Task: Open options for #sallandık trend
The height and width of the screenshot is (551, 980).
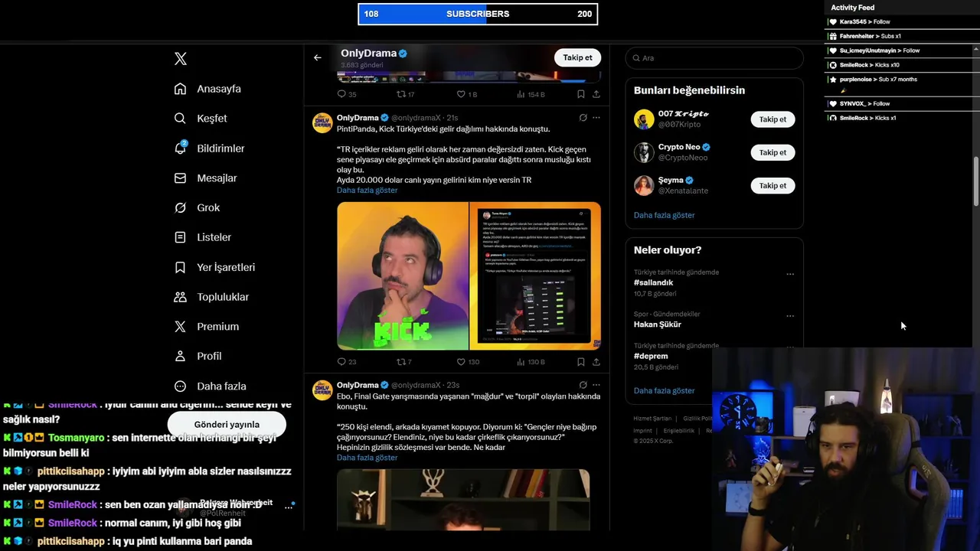Action: pos(790,274)
